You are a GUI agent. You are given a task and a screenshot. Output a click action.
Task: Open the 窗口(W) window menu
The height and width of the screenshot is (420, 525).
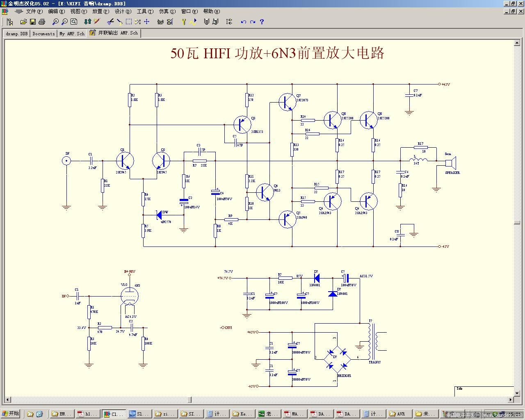(189, 11)
